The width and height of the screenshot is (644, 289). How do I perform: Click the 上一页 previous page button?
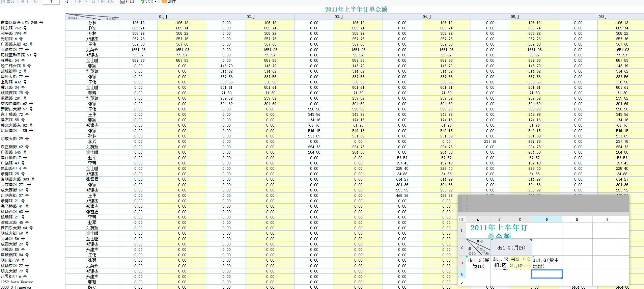pyautogui.click(x=29, y=1)
